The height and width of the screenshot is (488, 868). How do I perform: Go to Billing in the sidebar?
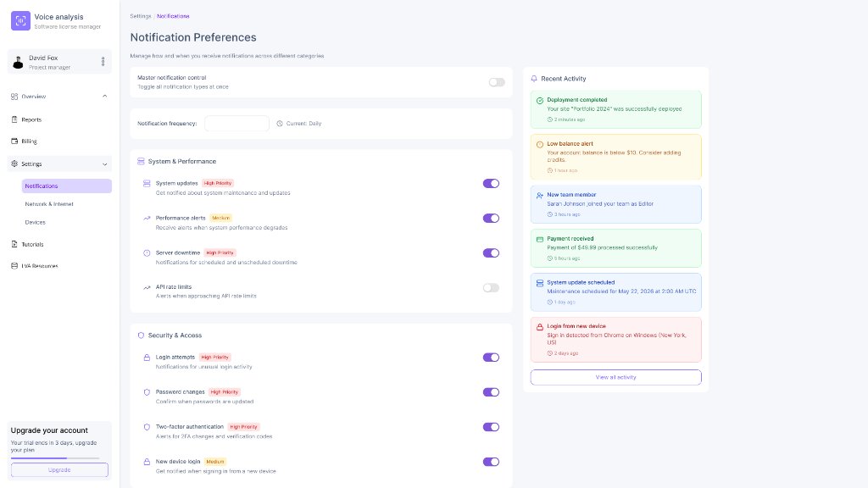(x=60, y=141)
